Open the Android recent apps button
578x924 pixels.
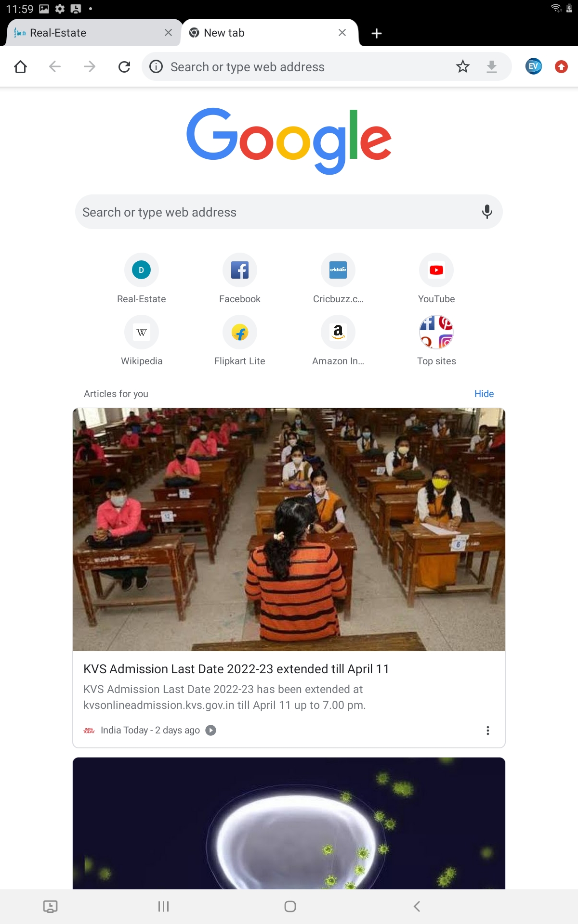pos(164,906)
